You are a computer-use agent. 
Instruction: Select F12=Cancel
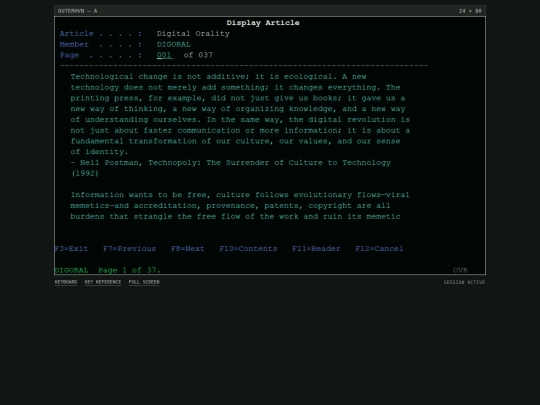click(379, 249)
